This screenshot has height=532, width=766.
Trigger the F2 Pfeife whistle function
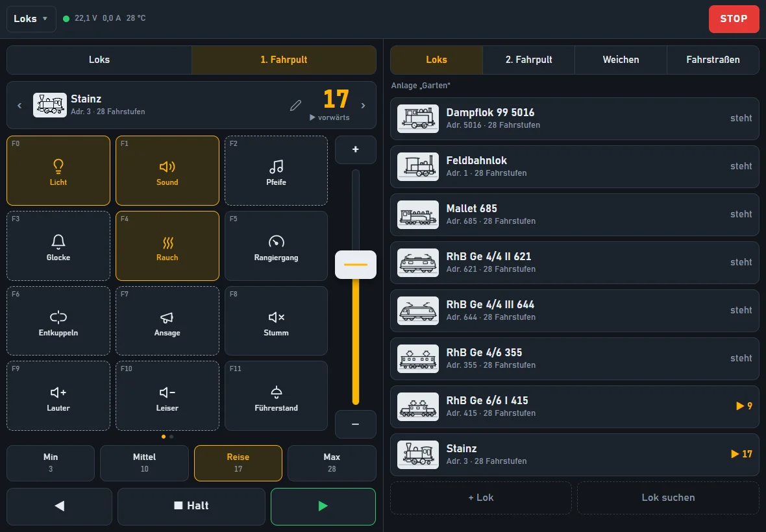tap(276, 171)
